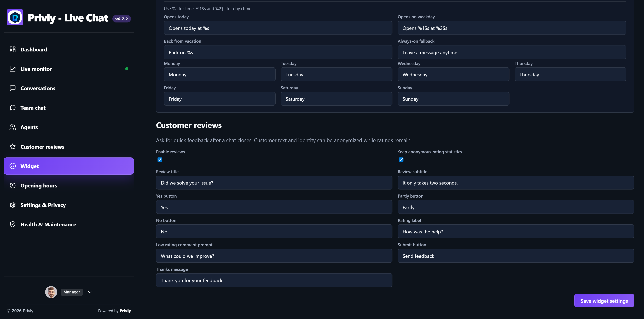The image size is (644, 319).
Task: Click the Tuesday label input
Action: 336,74
